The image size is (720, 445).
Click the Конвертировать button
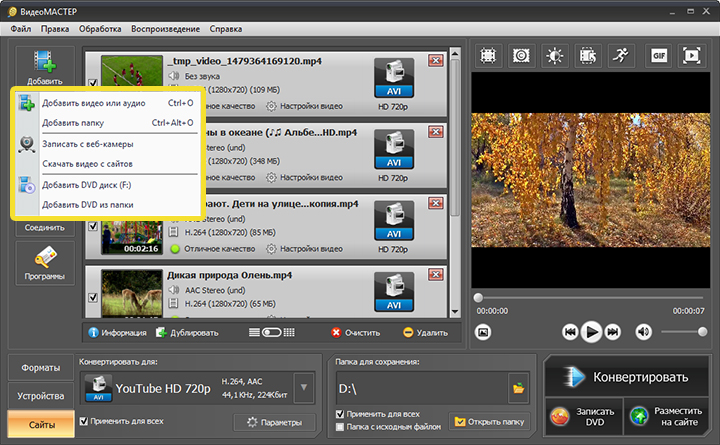[627, 377]
